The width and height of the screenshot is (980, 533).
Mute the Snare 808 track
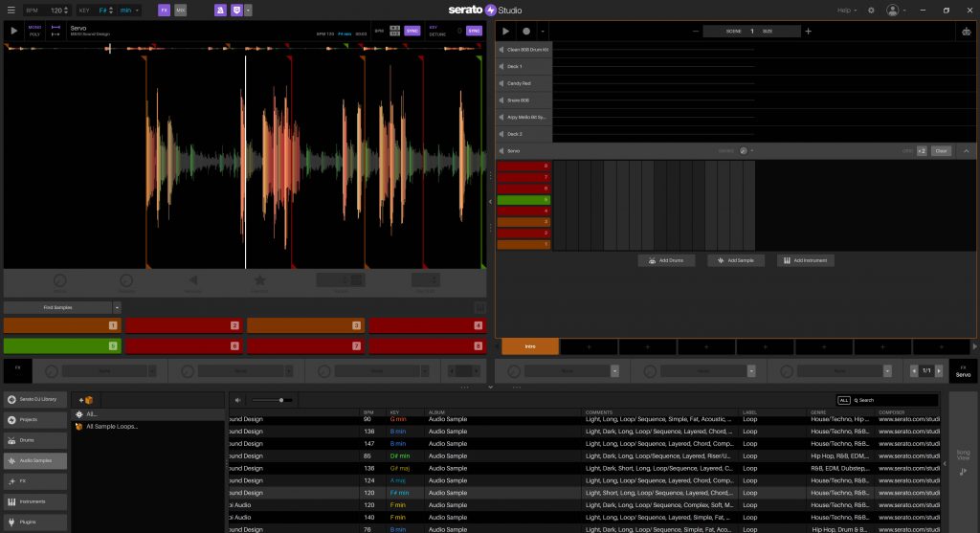tap(501, 100)
